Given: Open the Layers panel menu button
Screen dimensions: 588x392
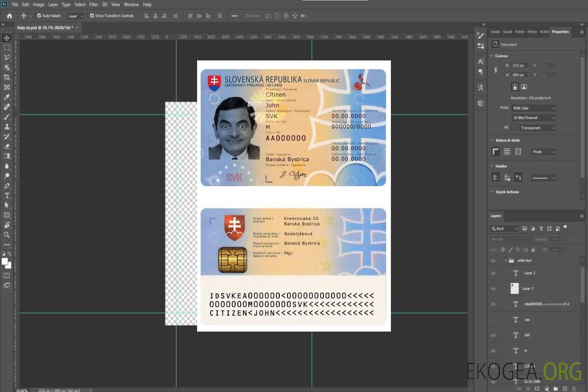Looking at the screenshot, I should pyautogui.click(x=581, y=216).
